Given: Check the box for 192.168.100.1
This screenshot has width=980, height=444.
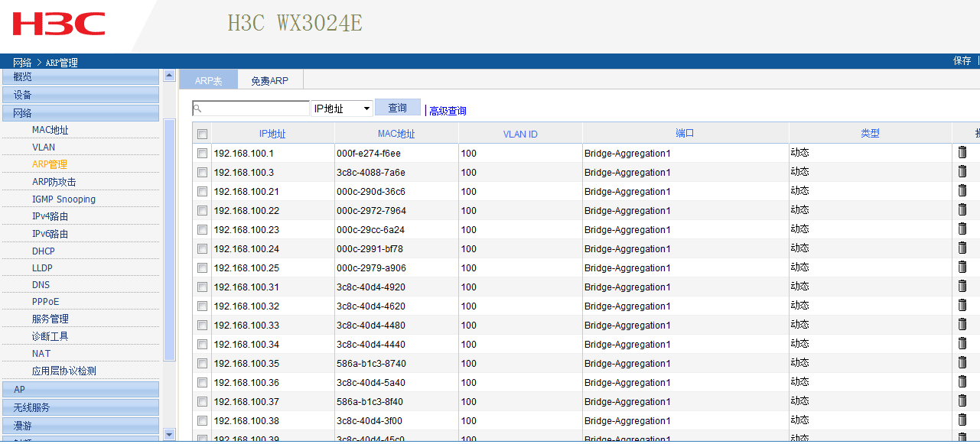Looking at the screenshot, I should [x=202, y=153].
